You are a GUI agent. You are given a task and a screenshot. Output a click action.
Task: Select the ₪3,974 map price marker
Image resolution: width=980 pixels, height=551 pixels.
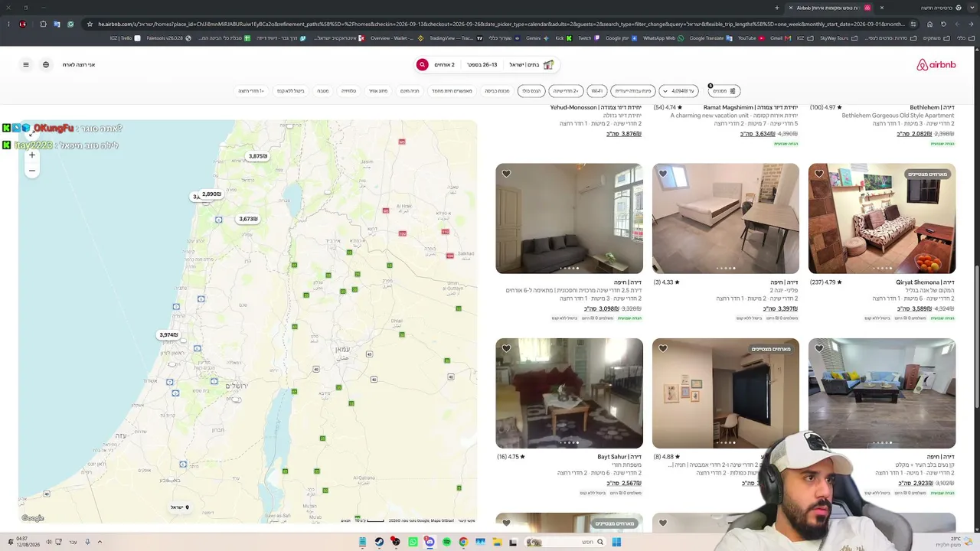(x=168, y=335)
